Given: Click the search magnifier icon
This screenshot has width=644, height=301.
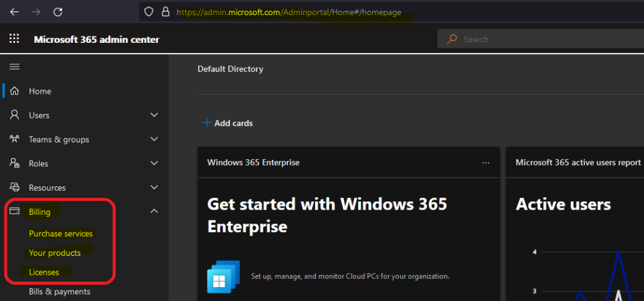Looking at the screenshot, I should click(x=452, y=39).
